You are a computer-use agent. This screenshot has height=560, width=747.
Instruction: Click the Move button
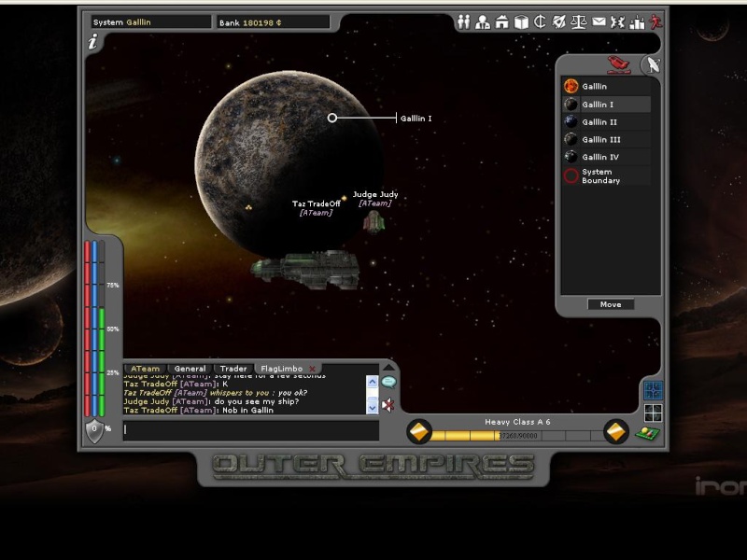coord(611,304)
